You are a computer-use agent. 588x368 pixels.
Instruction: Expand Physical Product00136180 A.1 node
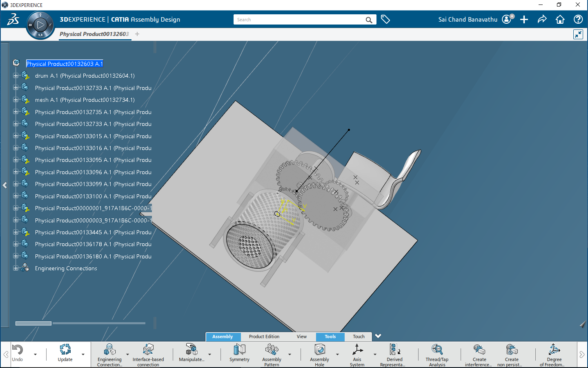click(16, 256)
